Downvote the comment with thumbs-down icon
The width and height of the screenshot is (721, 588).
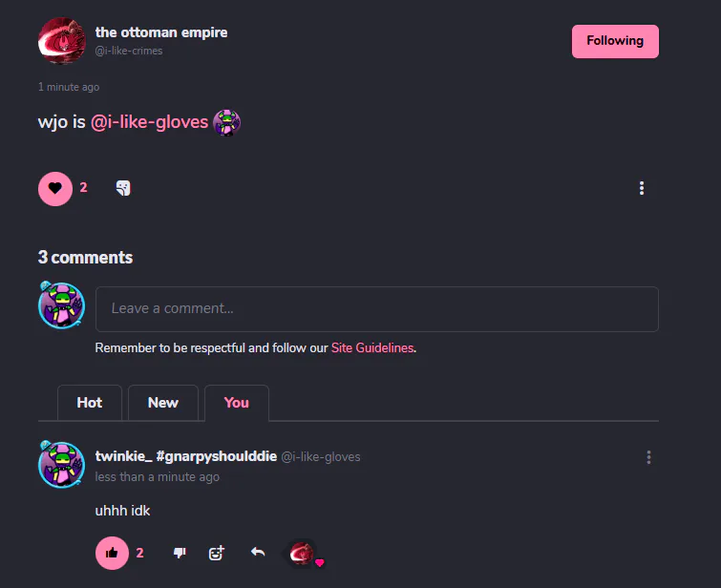180,553
